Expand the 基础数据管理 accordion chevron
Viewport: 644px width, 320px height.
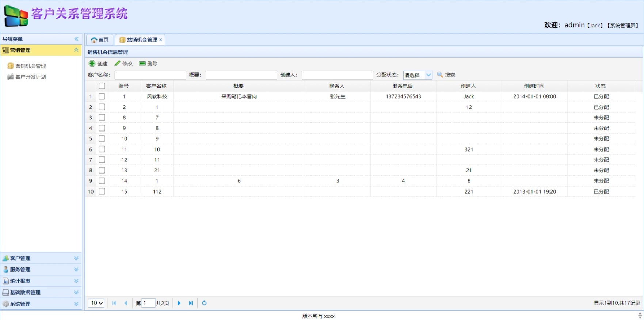[x=76, y=292]
